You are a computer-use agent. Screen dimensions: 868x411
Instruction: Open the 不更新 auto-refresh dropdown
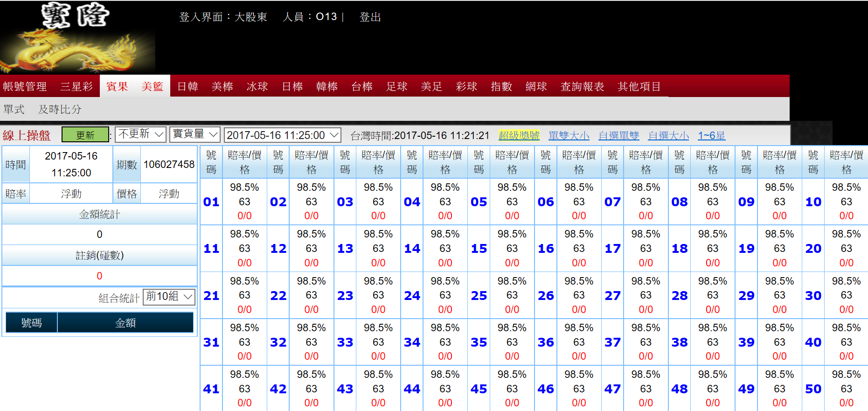click(141, 134)
